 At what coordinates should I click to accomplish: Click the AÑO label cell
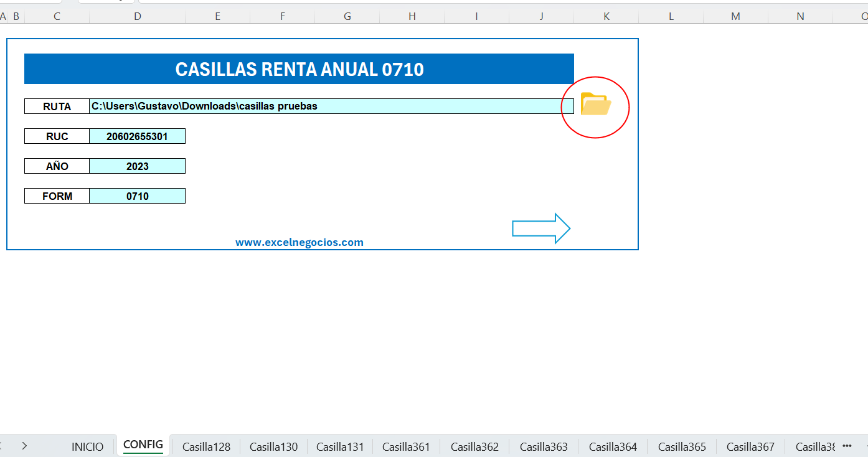click(x=57, y=166)
